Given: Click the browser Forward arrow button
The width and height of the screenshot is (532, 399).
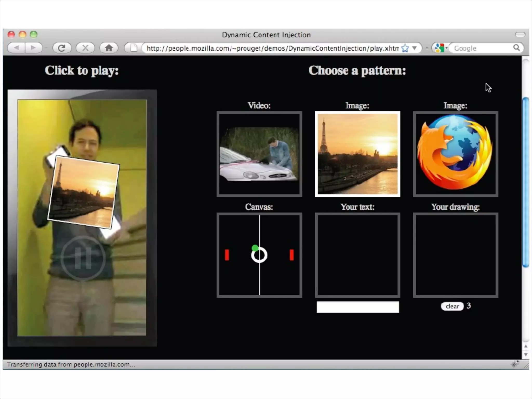Looking at the screenshot, I should (x=33, y=48).
